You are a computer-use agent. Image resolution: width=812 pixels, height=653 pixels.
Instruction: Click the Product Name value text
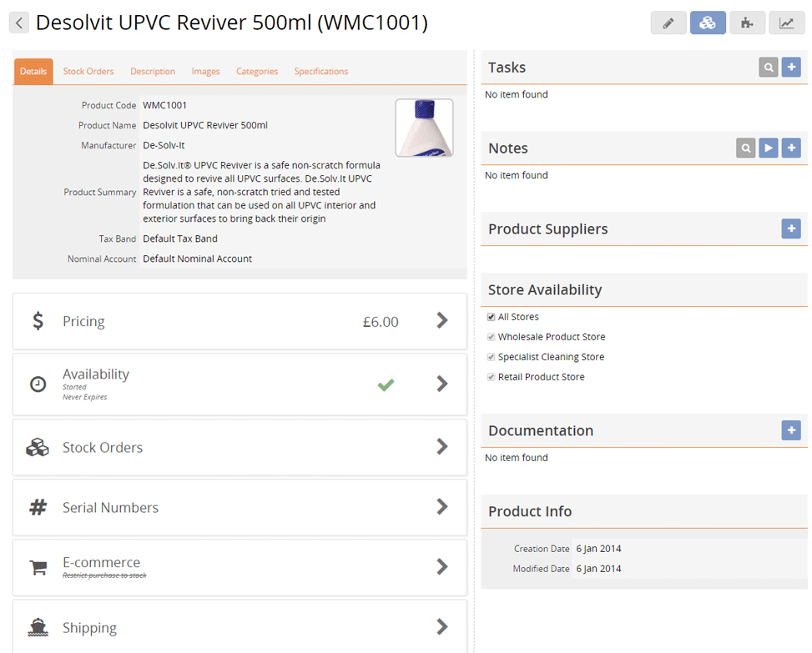(x=205, y=125)
